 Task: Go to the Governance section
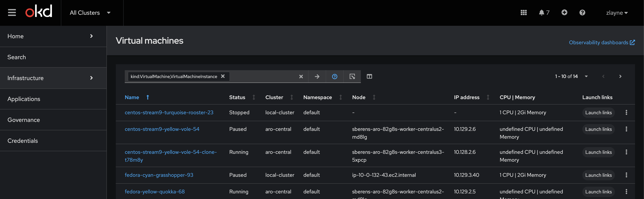(24, 120)
